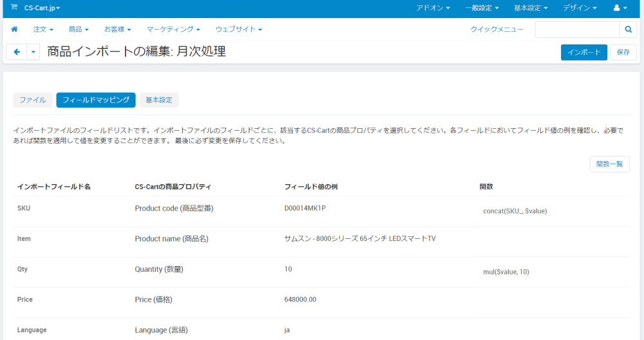This screenshot has height=340, width=644.
Task: Open the 一般設定 menu
Action: click(482, 8)
